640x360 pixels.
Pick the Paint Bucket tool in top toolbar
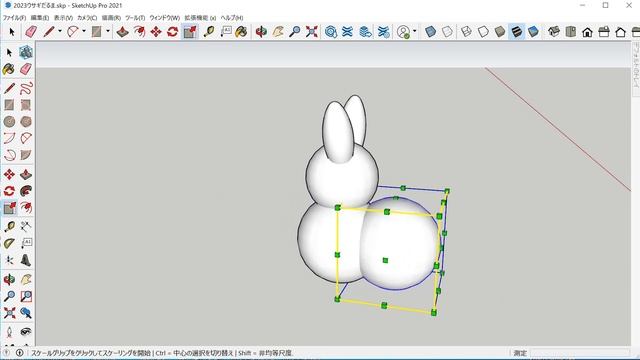(242, 32)
